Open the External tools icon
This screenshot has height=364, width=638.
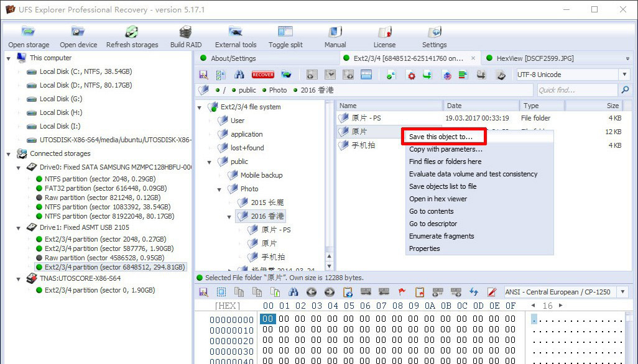(235, 32)
